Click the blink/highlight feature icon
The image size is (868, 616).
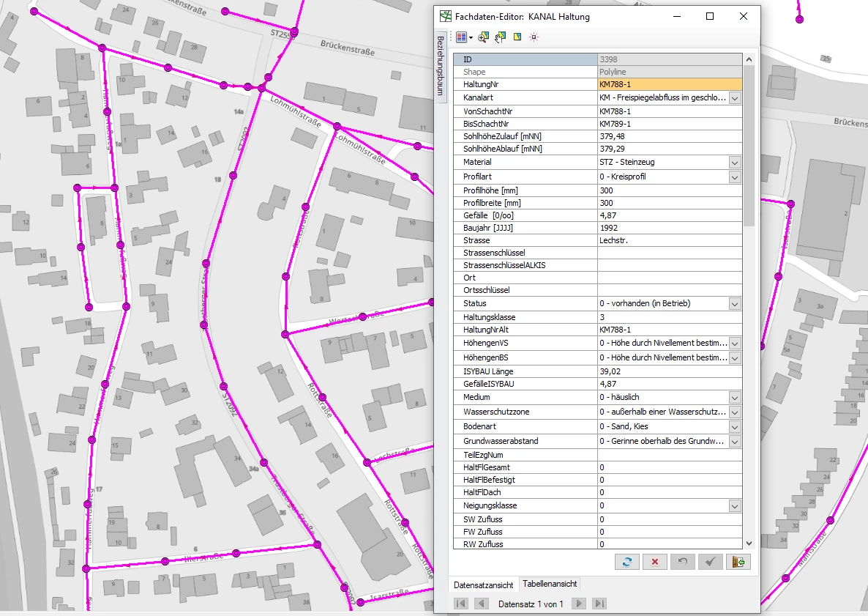[x=534, y=37]
